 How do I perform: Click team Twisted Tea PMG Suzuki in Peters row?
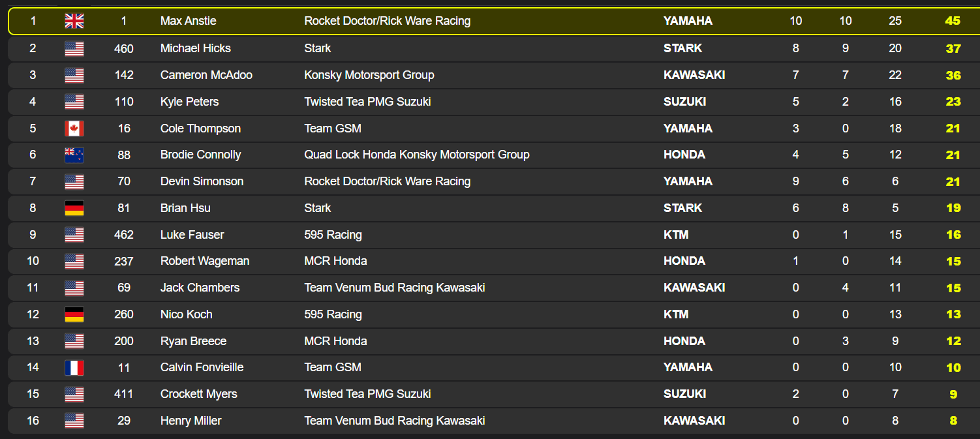[368, 102]
